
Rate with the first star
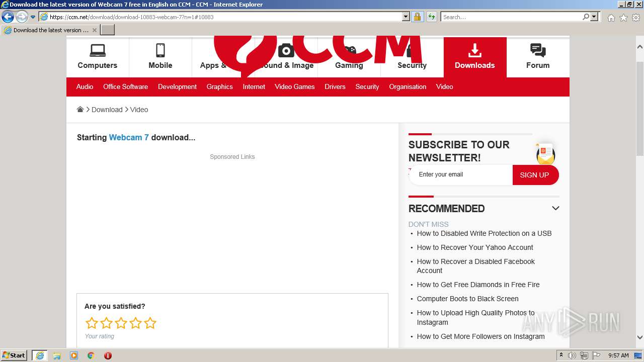92,323
